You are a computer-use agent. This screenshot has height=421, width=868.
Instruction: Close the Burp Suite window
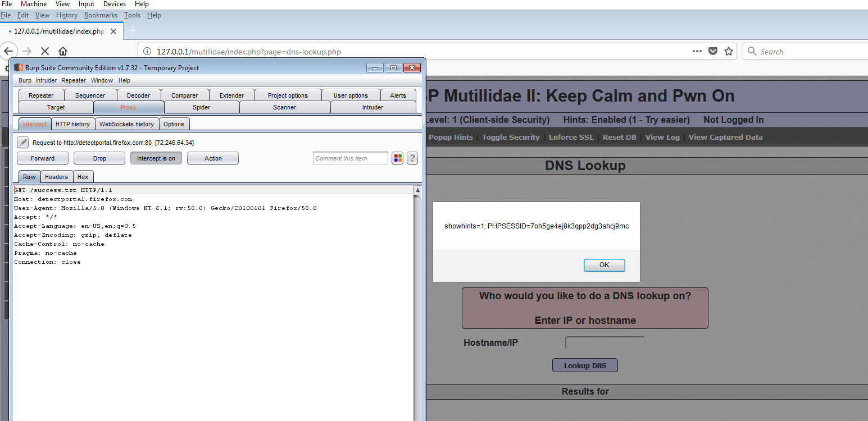click(412, 68)
